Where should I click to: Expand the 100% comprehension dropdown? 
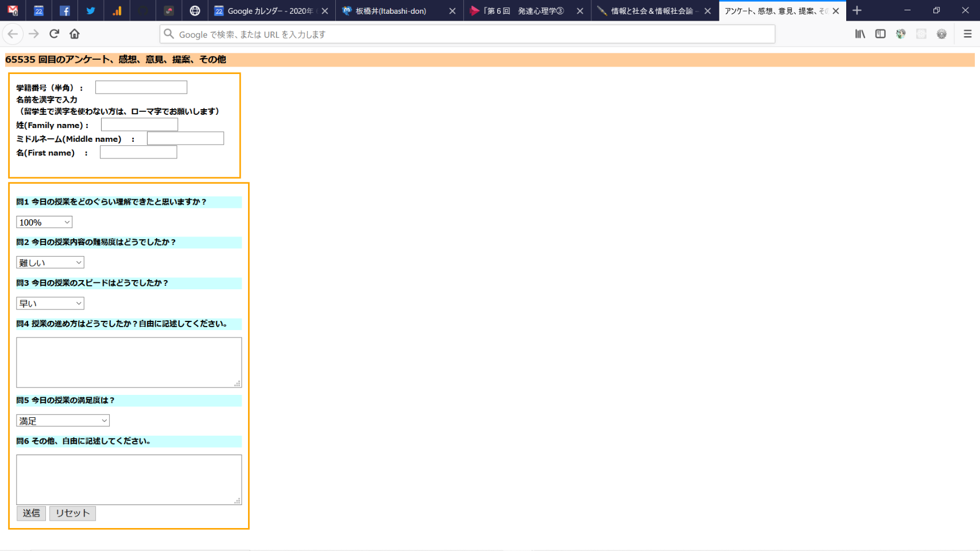(44, 222)
